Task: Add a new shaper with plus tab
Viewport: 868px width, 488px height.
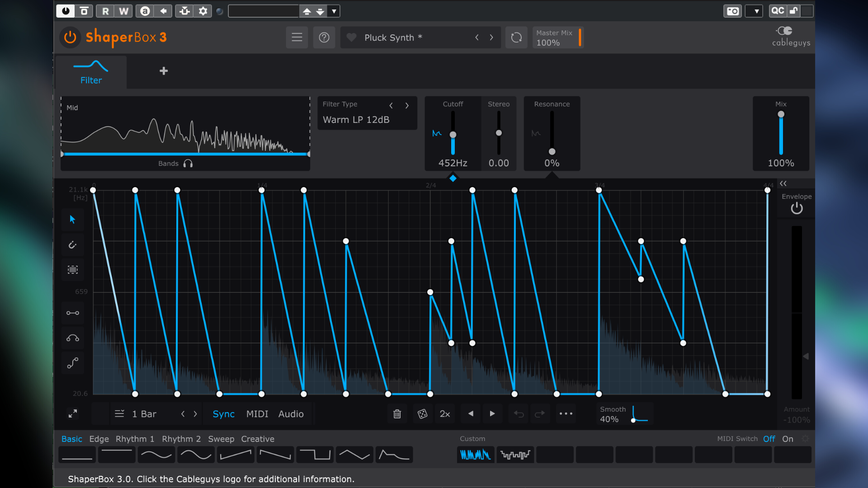Action: tap(164, 71)
